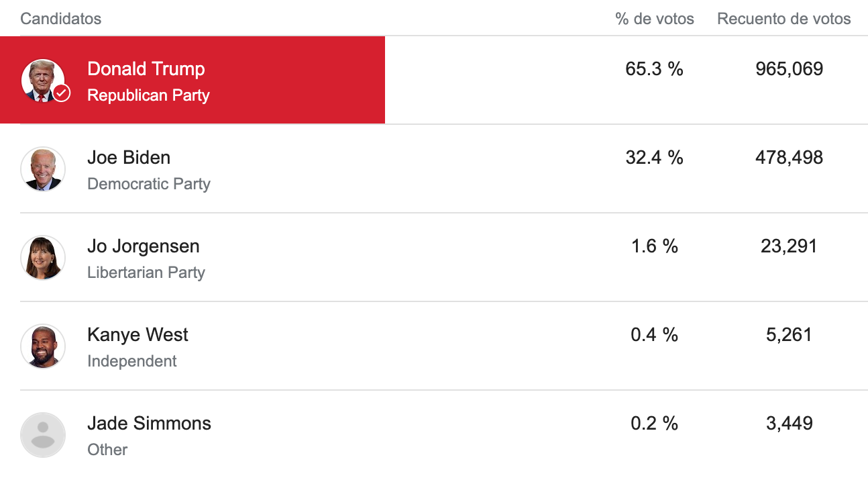Click the '% de votos' column header
Image resolution: width=868 pixels, height=482 pixels.
pyautogui.click(x=655, y=19)
